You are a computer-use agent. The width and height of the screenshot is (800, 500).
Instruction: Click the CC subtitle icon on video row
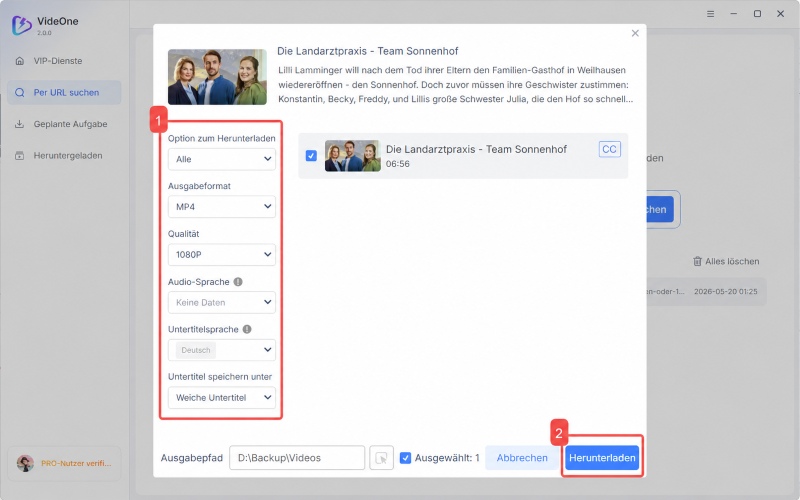point(609,149)
